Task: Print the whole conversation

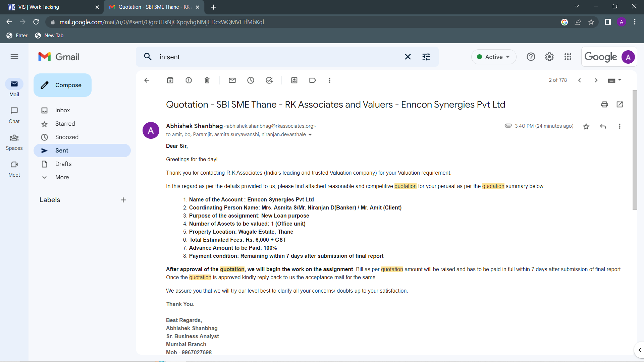Action: [x=604, y=105]
